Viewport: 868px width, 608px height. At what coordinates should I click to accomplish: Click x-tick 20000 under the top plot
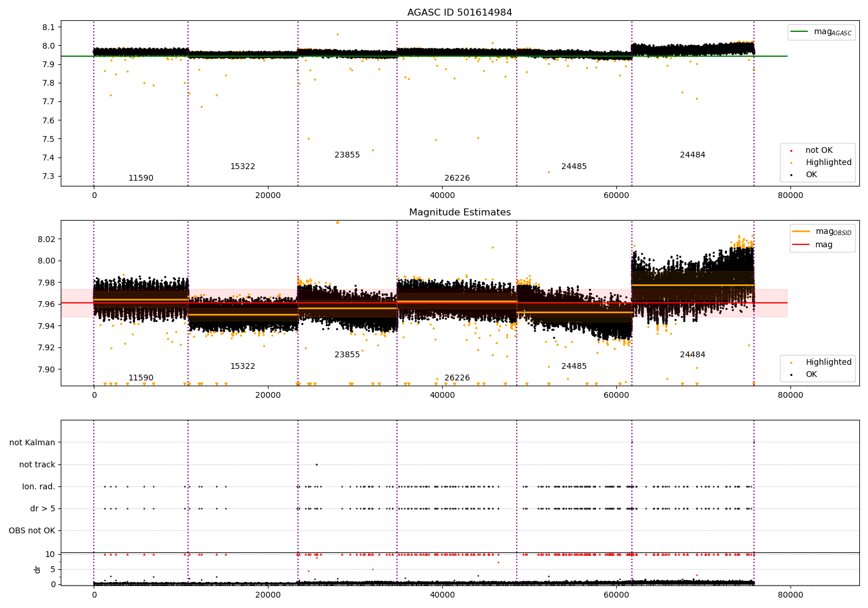click(268, 196)
